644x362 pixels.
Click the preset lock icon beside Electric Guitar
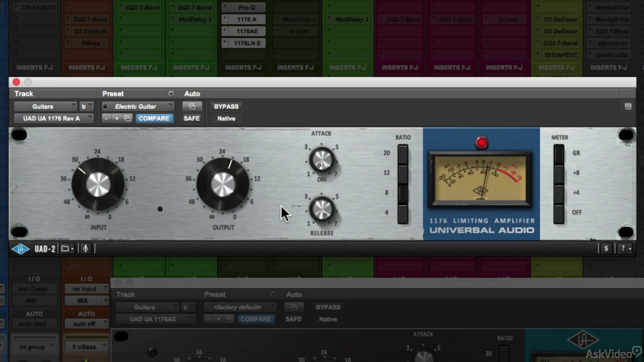pos(105,107)
